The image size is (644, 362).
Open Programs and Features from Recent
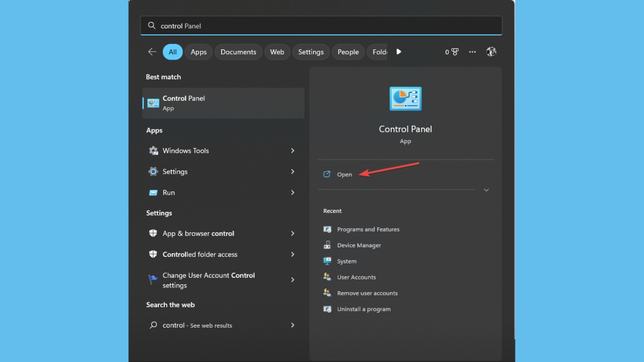coord(368,230)
